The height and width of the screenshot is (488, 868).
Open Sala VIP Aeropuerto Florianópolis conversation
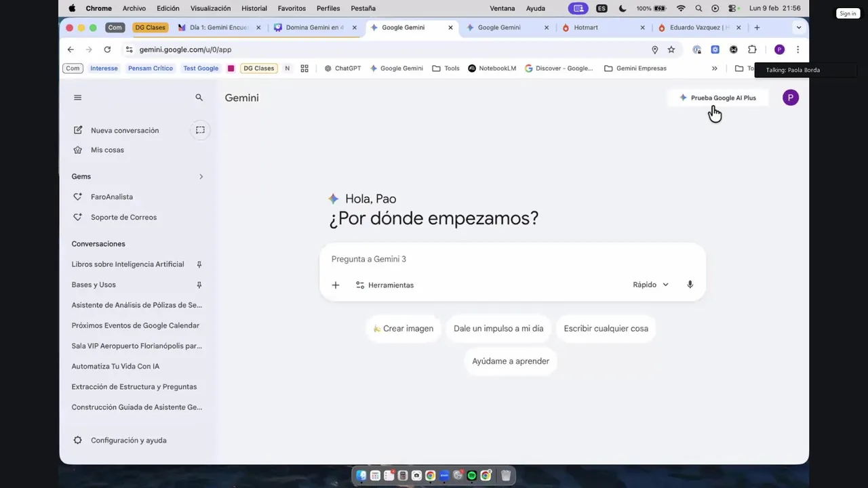coord(136,346)
